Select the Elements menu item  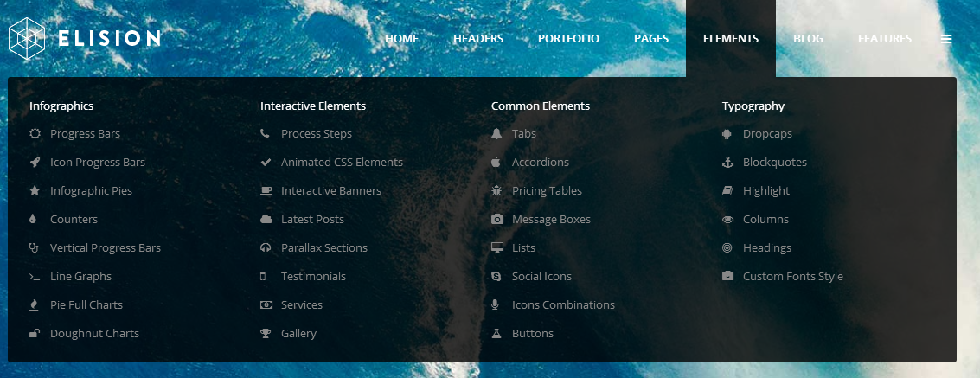point(731,39)
